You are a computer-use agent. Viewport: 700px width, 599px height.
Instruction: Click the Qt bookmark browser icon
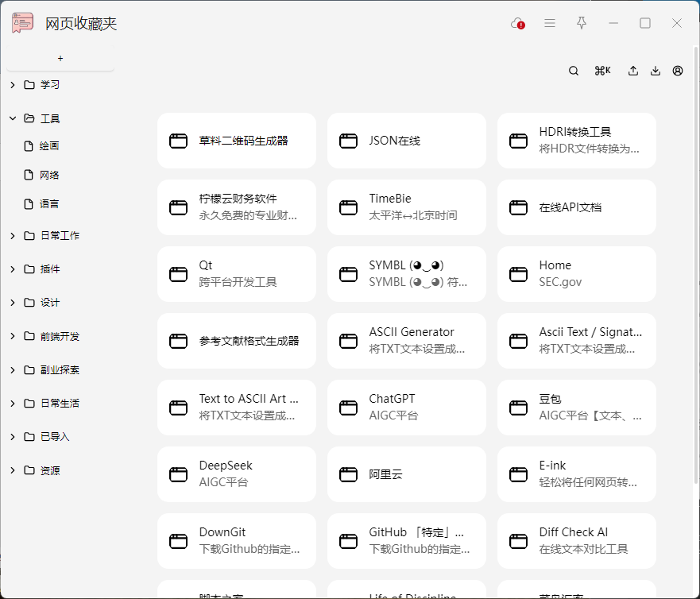[178, 274]
